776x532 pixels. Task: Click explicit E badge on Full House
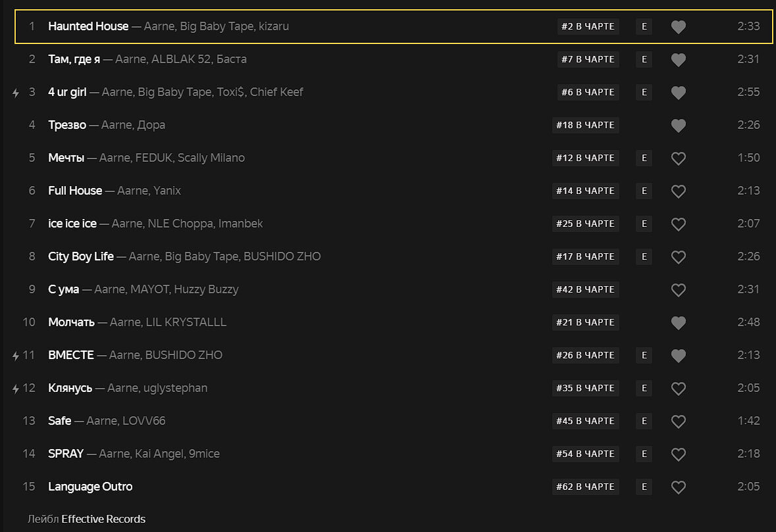(x=644, y=191)
